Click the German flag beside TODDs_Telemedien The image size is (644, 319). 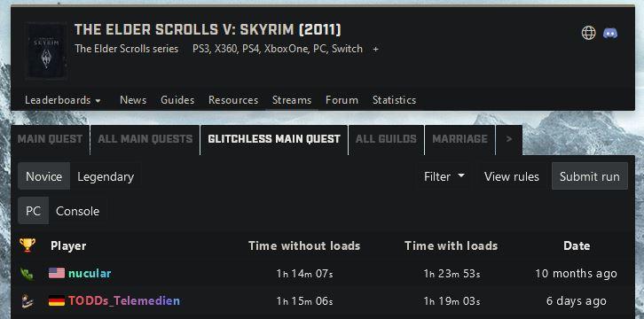click(57, 301)
